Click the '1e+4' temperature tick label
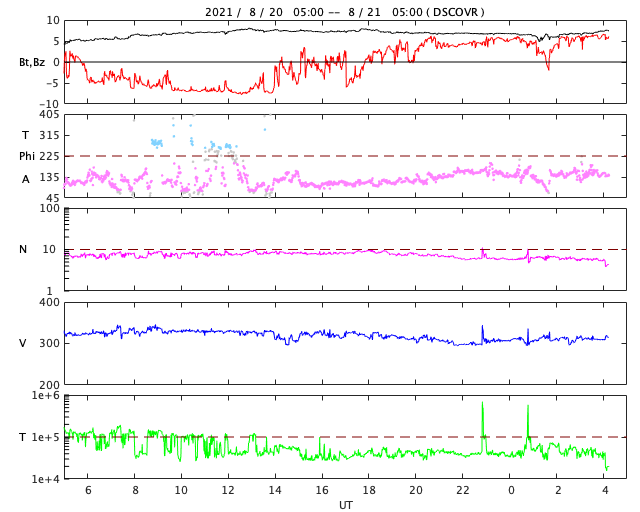This screenshot has height=512, width=640. coord(46,479)
